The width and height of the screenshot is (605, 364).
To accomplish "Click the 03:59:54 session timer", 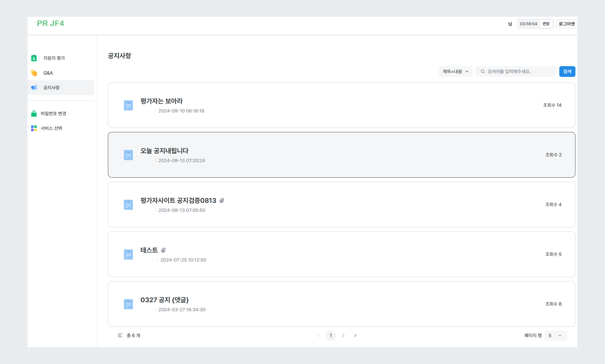I will tap(528, 24).
